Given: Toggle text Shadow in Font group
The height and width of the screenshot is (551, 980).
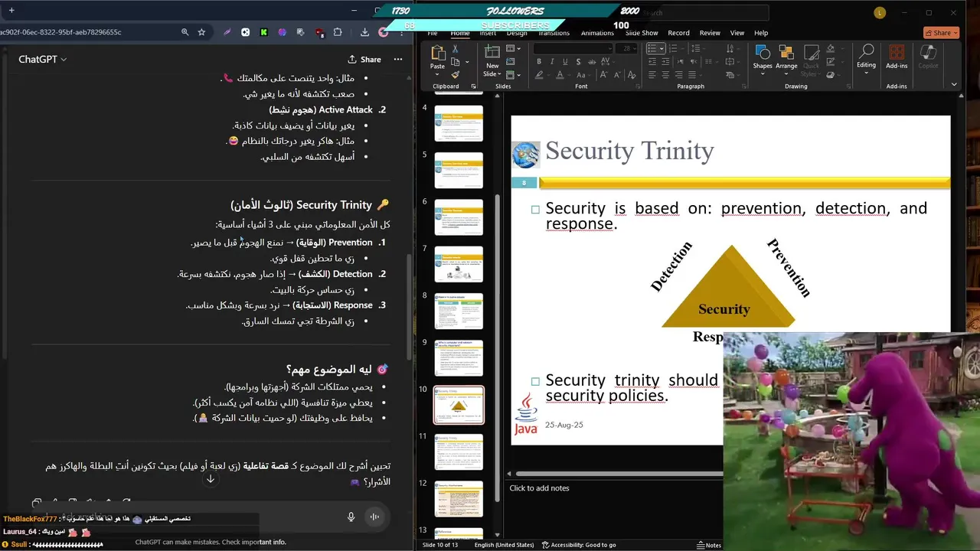Looking at the screenshot, I should click(x=578, y=62).
